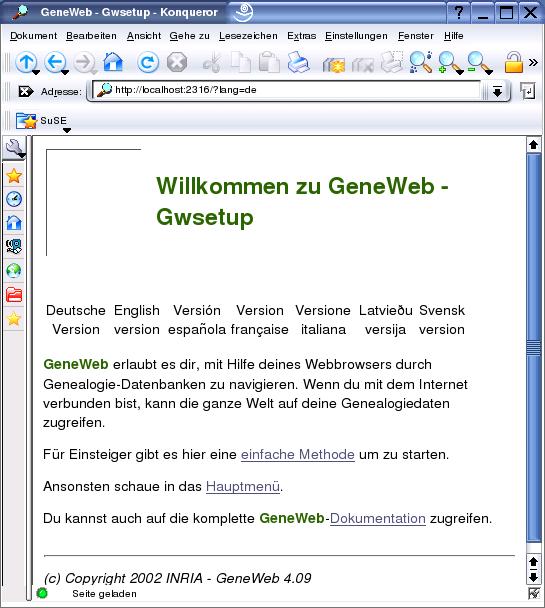Viewport: 545px width, 608px height.
Task: Zoom in with the plus magnifier
Action: pos(448,62)
